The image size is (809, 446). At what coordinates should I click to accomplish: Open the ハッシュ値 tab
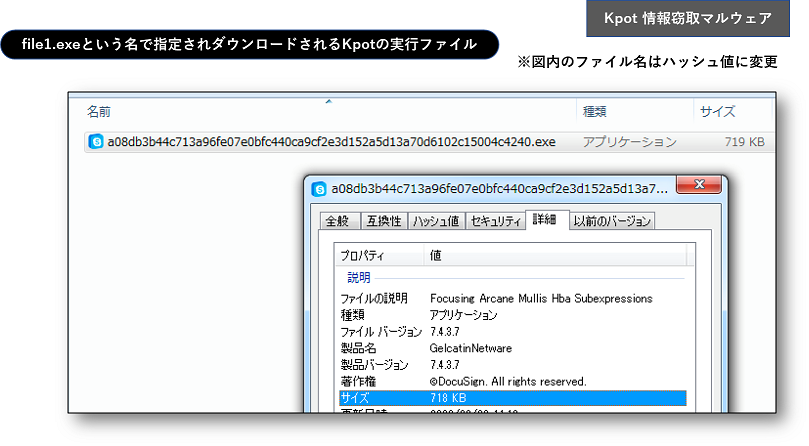click(435, 221)
